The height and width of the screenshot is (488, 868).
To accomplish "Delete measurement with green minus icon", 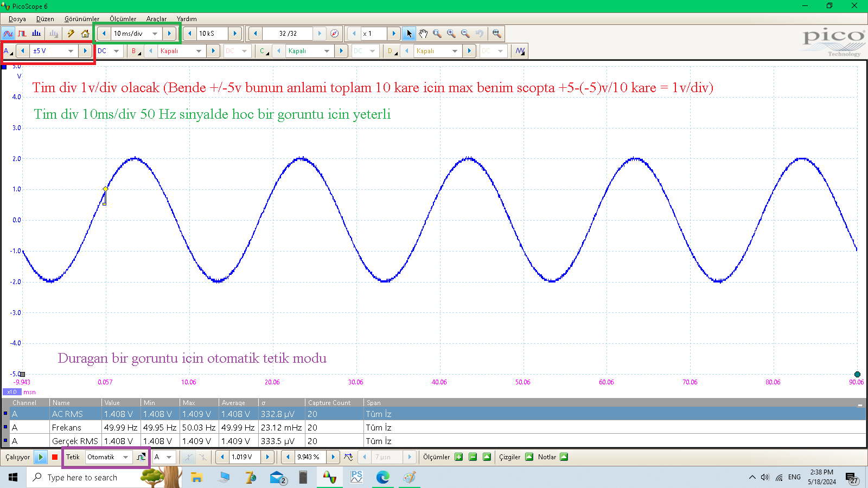I will (x=473, y=457).
